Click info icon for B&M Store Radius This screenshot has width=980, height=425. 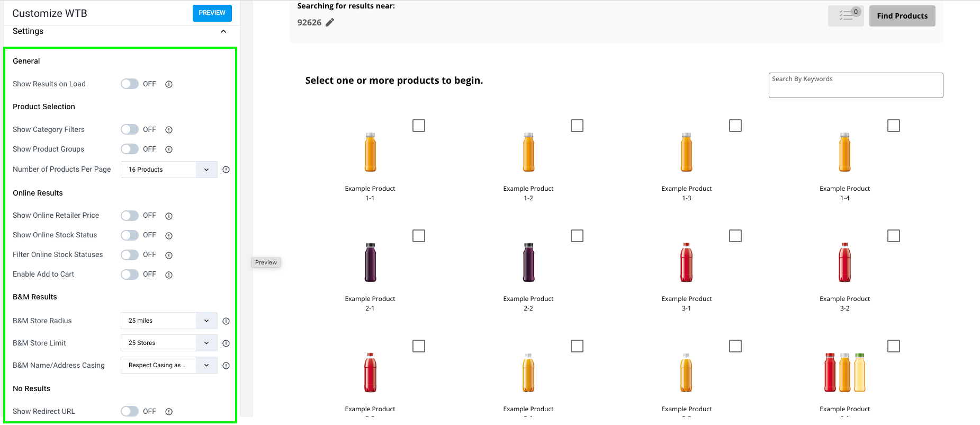[226, 321]
